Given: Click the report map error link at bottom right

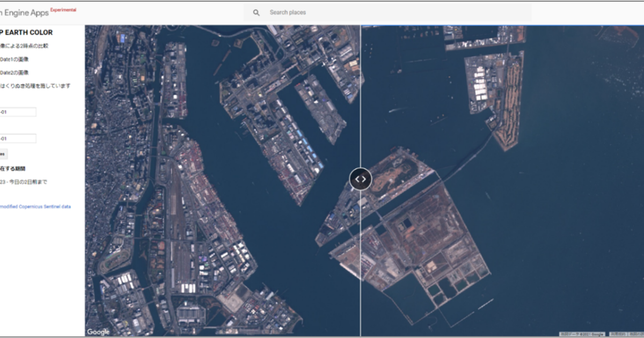Looking at the screenshot, I should tap(638, 334).
